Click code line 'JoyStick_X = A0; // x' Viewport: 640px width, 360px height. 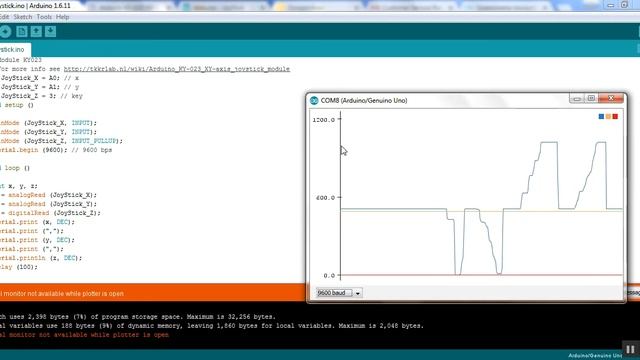pos(40,78)
